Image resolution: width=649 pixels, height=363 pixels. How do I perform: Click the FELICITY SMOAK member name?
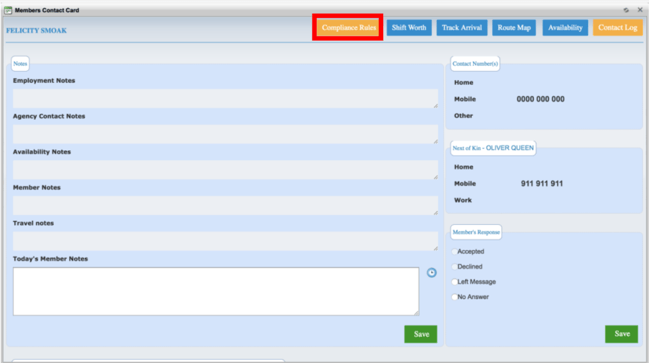(x=36, y=31)
